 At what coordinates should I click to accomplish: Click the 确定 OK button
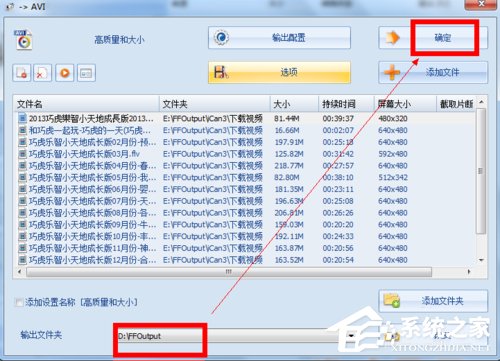[433, 38]
